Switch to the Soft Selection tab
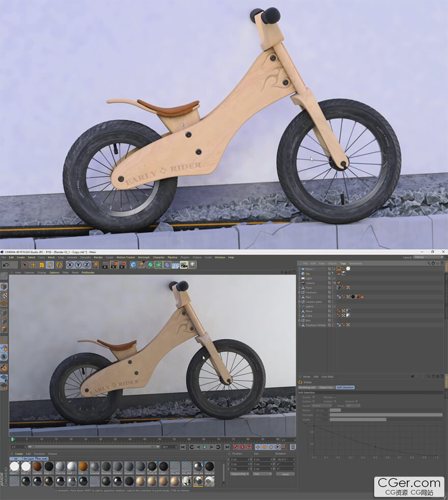 (x=345, y=388)
